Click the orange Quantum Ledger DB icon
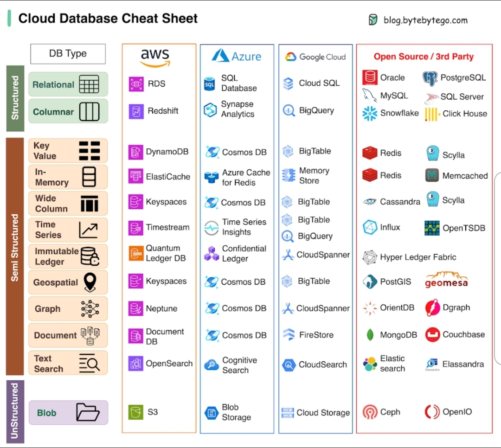The width and height of the screenshot is (501, 448). 135,253
